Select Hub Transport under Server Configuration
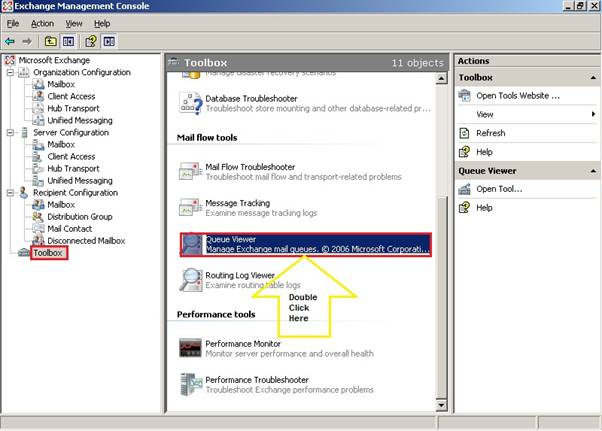This screenshot has height=431, width=602. [x=73, y=168]
